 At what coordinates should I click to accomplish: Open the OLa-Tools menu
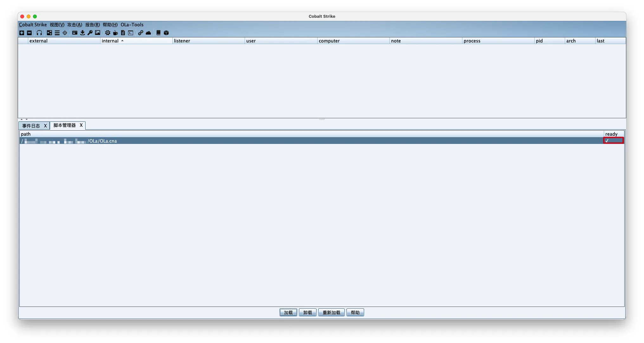[x=132, y=25]
